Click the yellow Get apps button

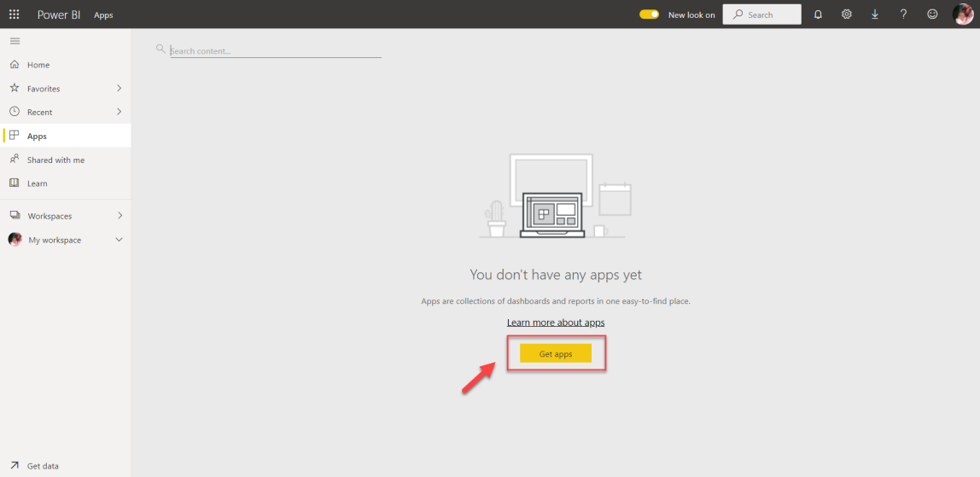556,353
